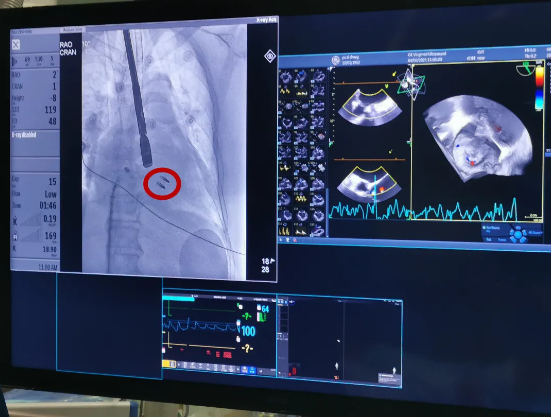551x418 pixels.
Task: Click the diamond eye icon beside fluoroscopy image
Action: (270, 56)
